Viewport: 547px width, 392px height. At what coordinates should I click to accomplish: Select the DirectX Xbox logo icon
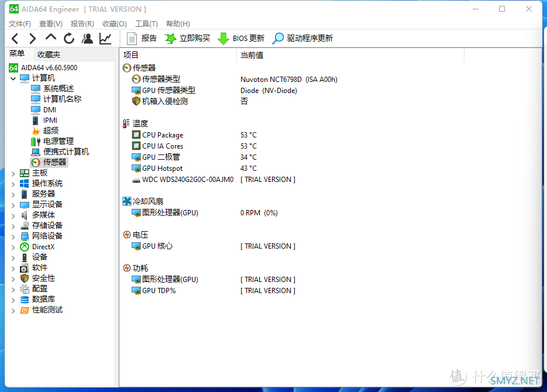(25, 247)
